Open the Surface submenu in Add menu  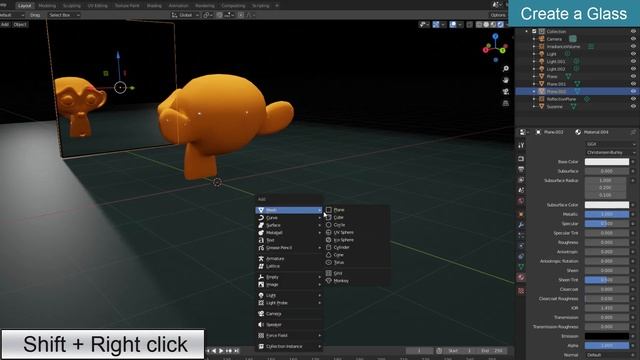click(x=289, y=225)
